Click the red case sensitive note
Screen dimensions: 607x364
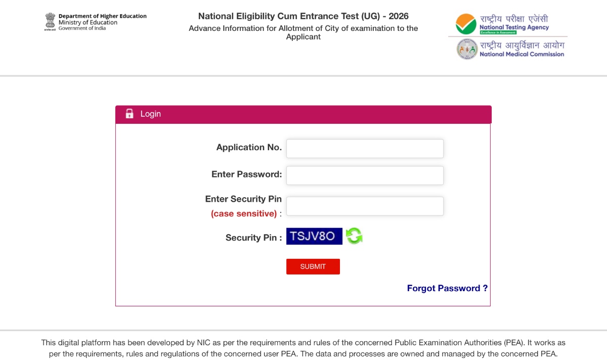click(x=244, y=213)
